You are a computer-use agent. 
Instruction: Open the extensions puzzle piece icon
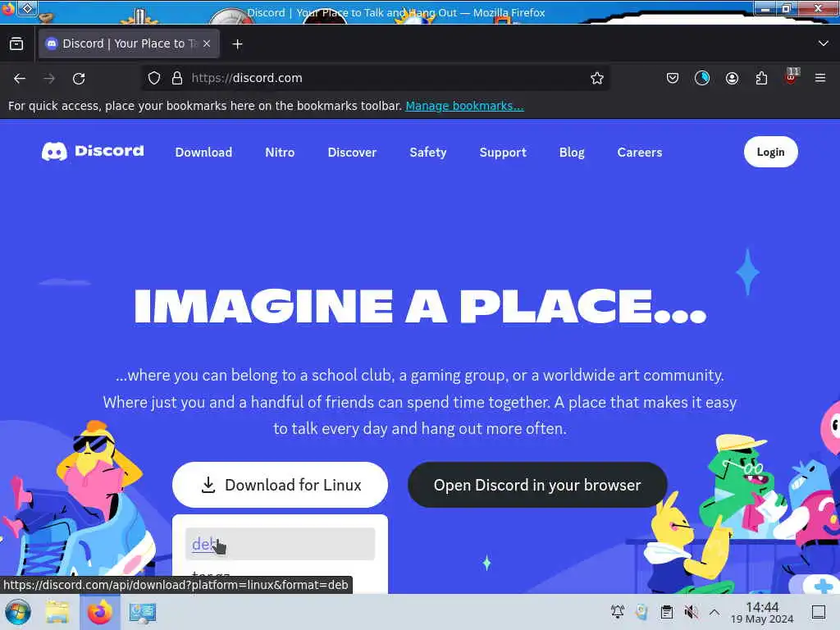pyautogui.click(x=761, y=78)
